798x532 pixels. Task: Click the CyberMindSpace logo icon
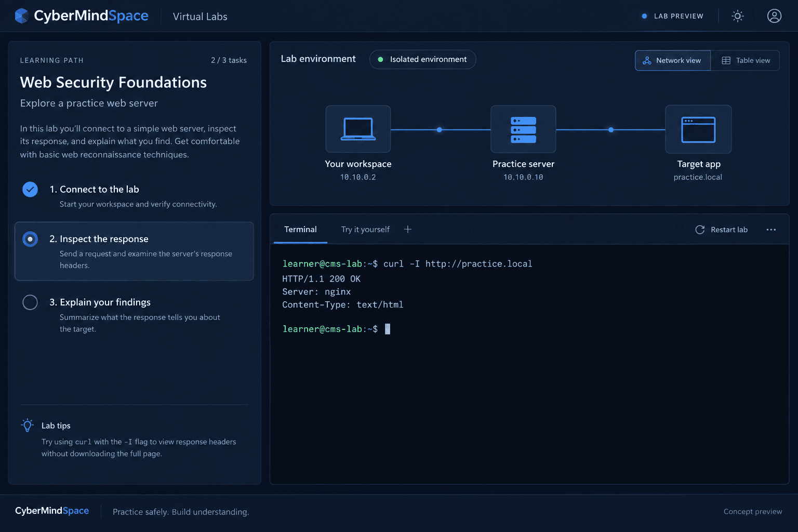[21, 16]
